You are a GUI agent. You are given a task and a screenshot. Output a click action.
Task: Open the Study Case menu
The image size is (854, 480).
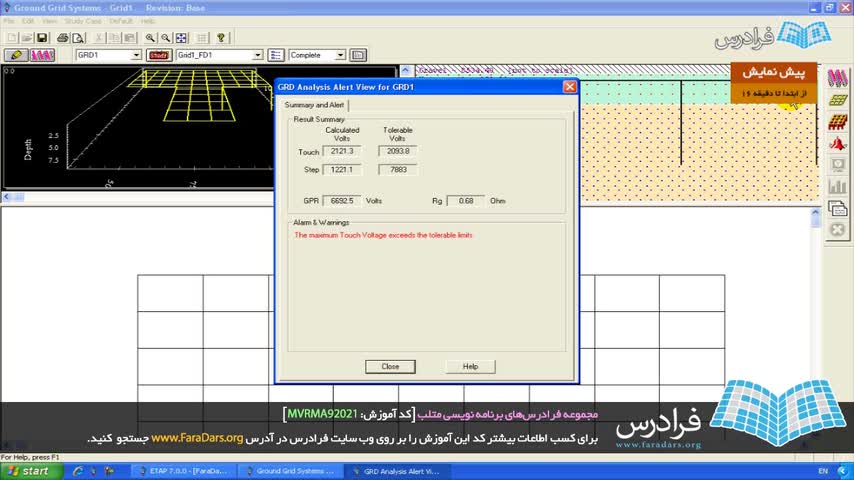83,21
